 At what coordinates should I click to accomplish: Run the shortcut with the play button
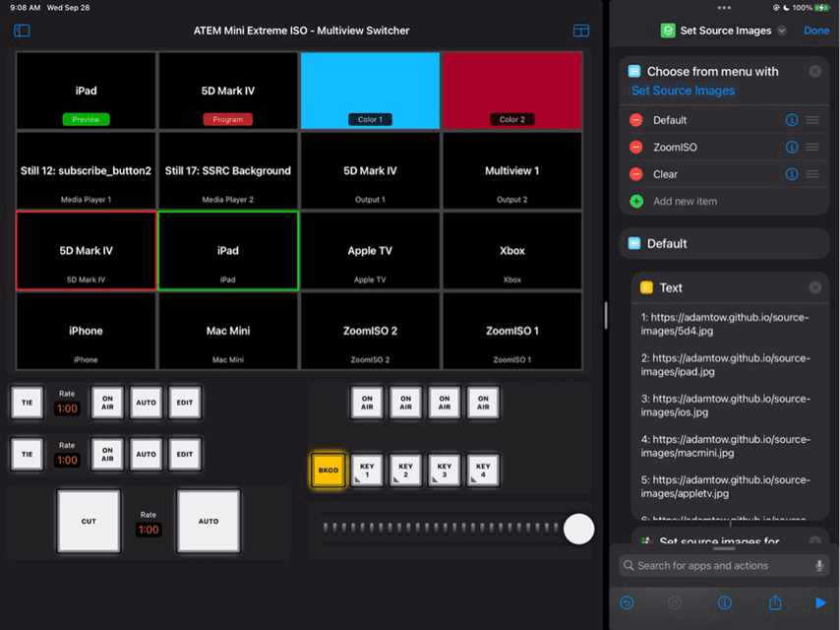coord(821,602)
